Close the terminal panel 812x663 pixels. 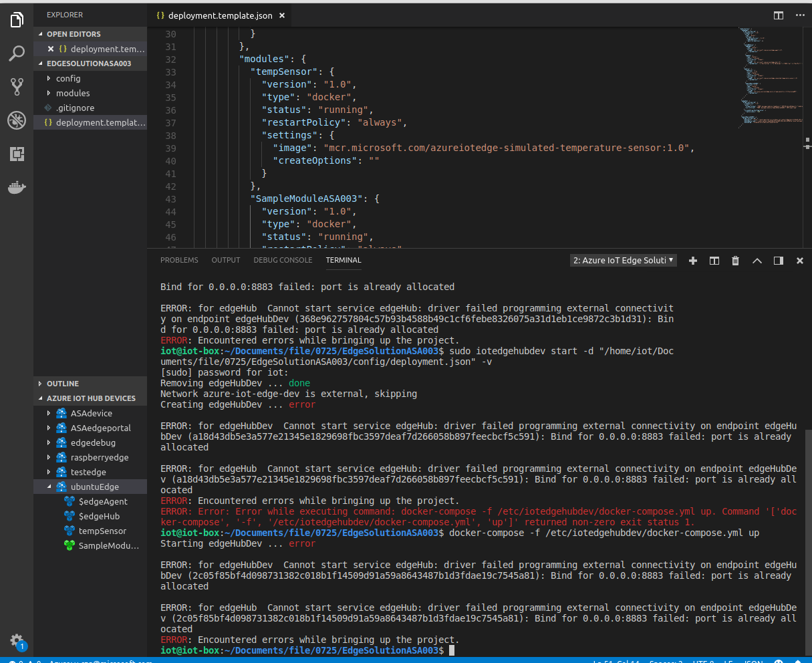click(800, 261)
